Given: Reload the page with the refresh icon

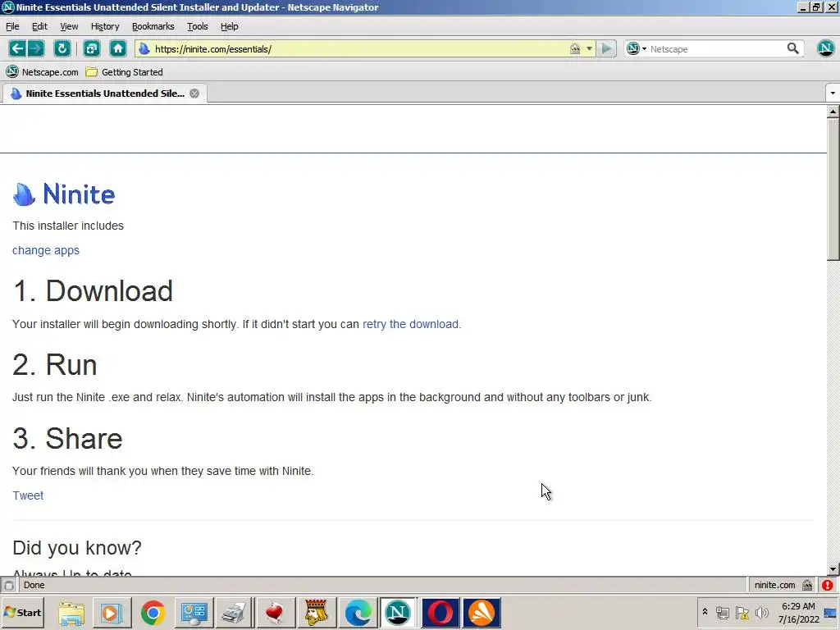Looking at the screenshot, I should 62,48.
